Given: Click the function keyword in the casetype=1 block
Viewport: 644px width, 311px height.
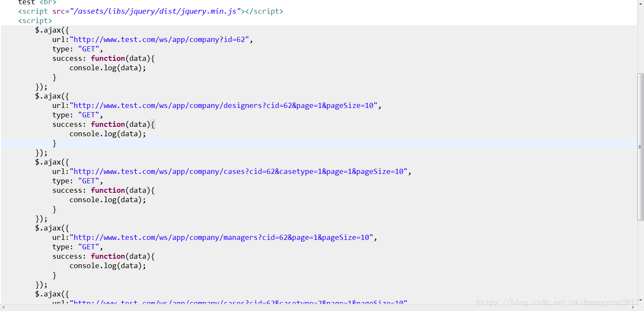Looking at the screenshot, I should [108, 190].
